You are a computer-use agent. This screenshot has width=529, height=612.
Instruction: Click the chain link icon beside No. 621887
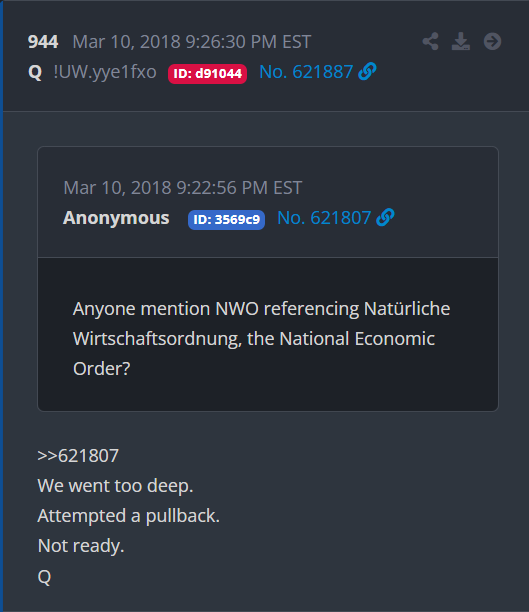point(367,71)
